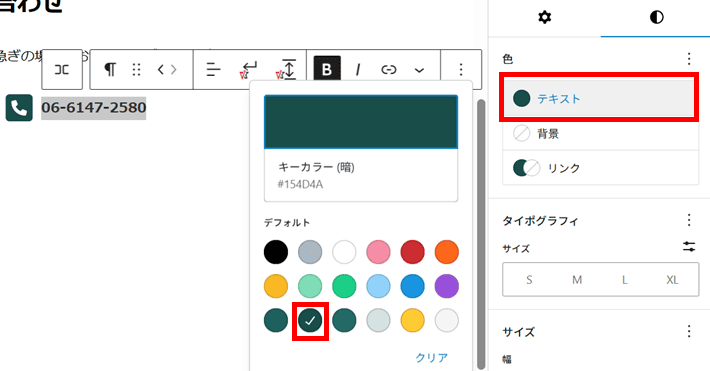710x371 pixels.
Task: Select the 背景 color option
Action: point(600,134)
